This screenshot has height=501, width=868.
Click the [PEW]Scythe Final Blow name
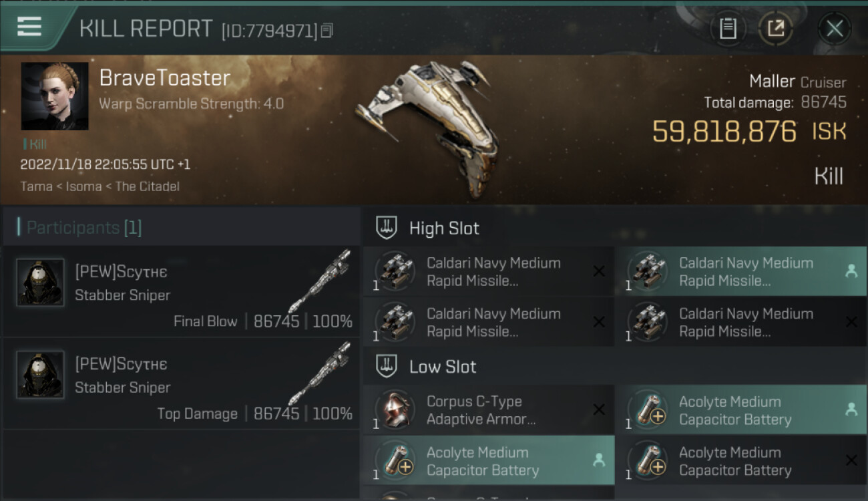pos(121,272)
